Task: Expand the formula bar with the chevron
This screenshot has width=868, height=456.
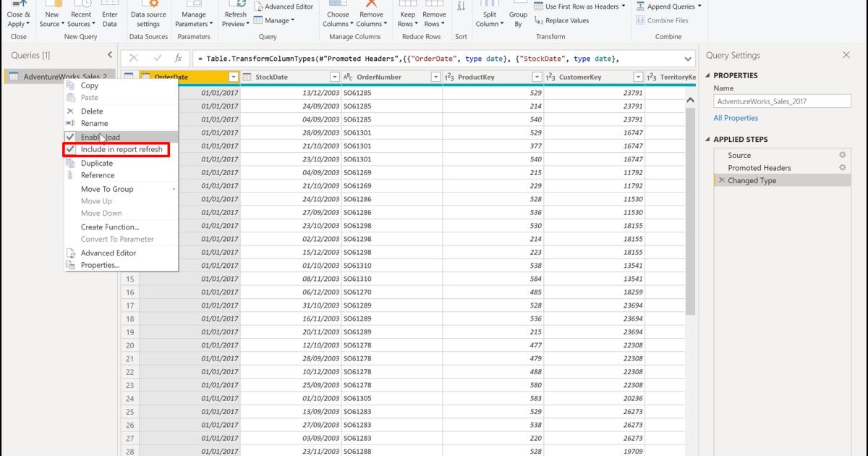Action: tap(689, 58)
